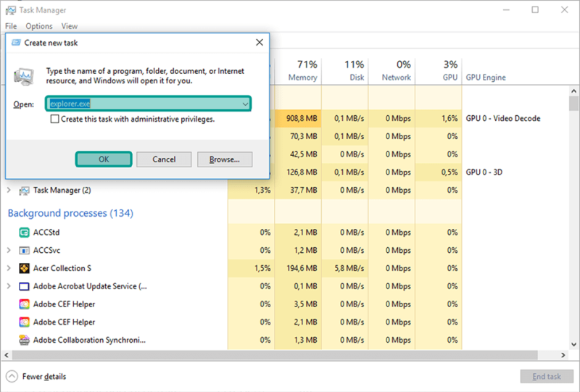Viewport: 580px width, 392px height.
Task: Open the File menu
Action: pos(11,26)
